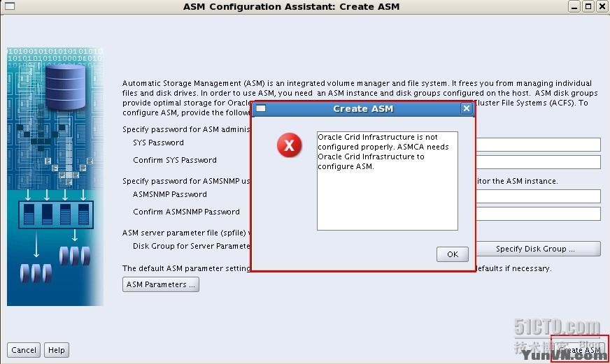
Task: Click the ASM storage illustration image
Action: point(55,176)
